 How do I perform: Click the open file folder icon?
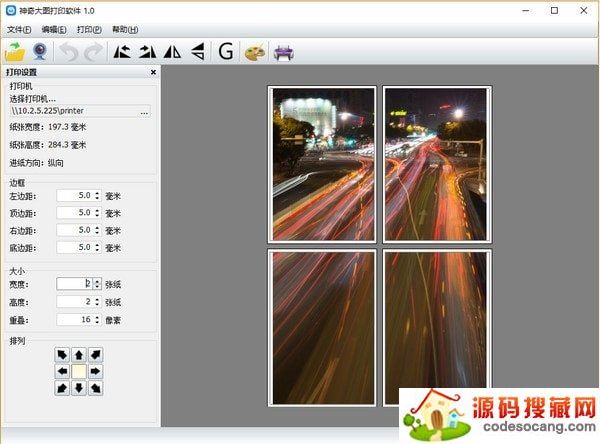(15, 51)
